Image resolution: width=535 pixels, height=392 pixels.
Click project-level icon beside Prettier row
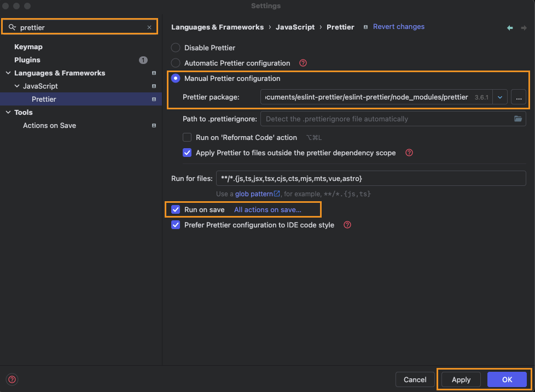[154, 99]
